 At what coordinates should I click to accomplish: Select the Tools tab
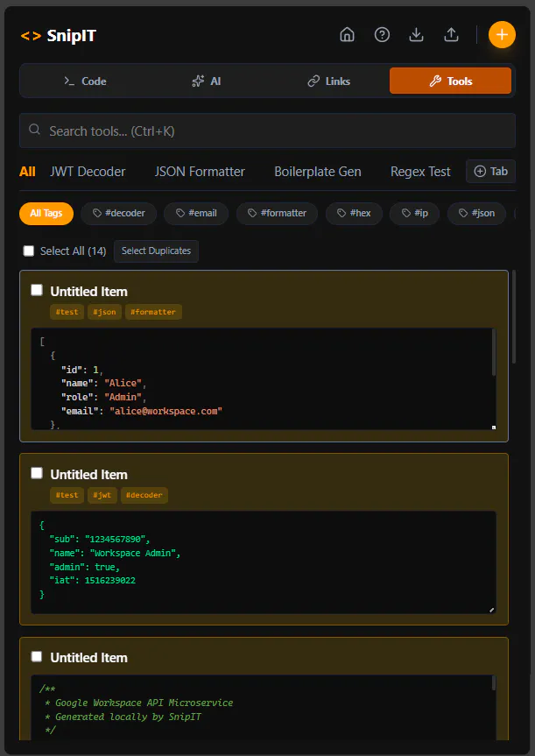(x=450, y=81)
